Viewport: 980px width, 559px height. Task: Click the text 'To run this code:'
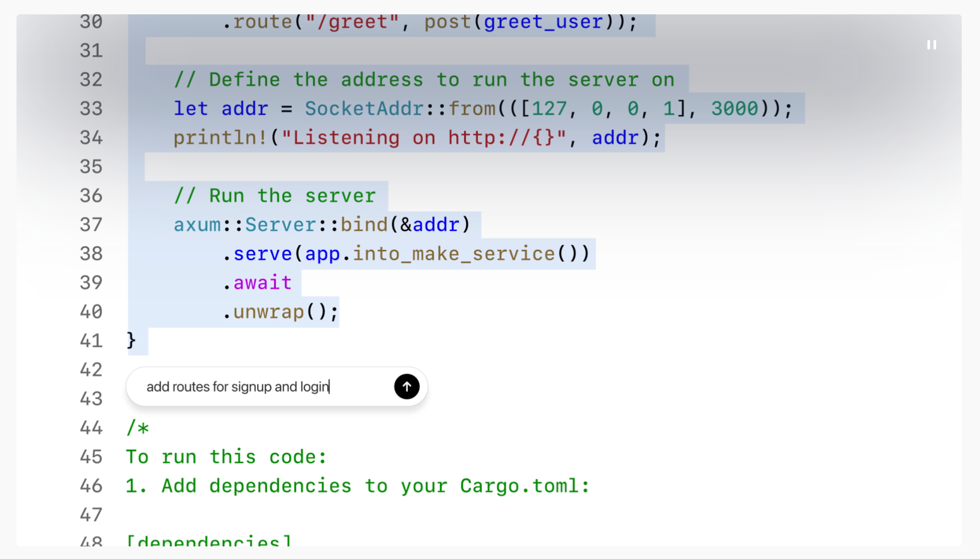point(226,457)
